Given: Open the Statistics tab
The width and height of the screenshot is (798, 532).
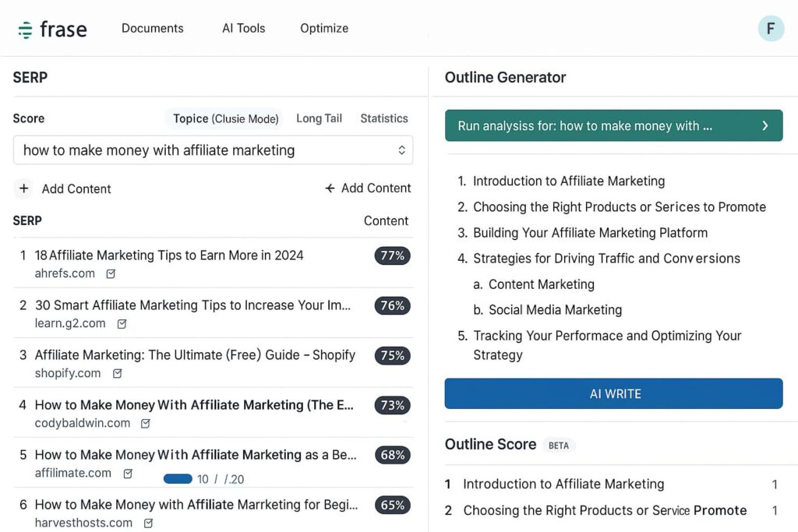Looking at the screenshot, I should [383, 118].
